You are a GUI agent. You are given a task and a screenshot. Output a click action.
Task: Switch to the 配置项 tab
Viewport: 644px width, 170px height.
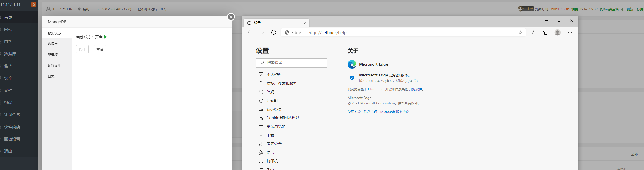click(53, 55)
